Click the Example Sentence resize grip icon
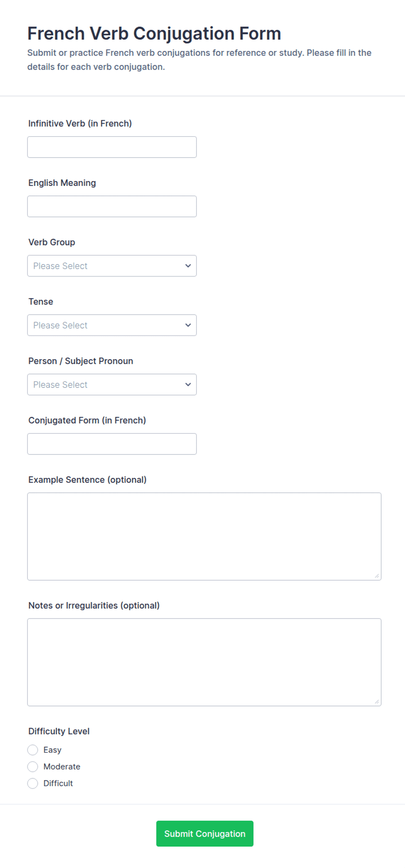This screenshot has height=868, width=405. pyautogui.click(x=377, y=576)
